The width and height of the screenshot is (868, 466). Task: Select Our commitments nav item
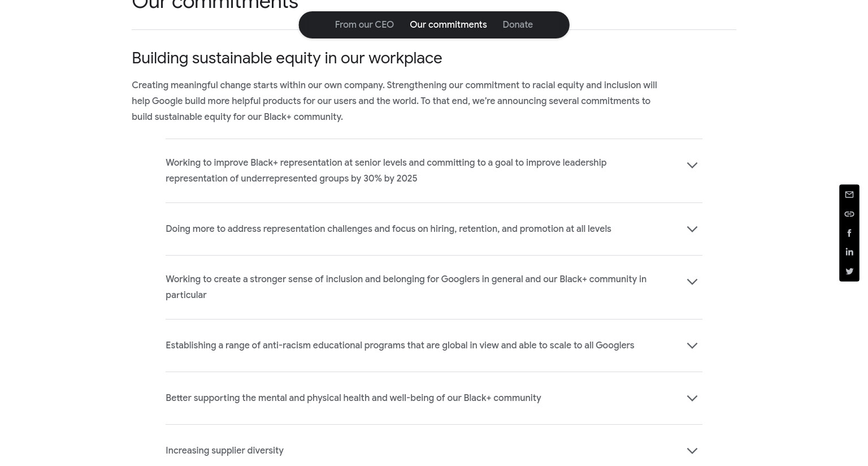pos(448,25)
